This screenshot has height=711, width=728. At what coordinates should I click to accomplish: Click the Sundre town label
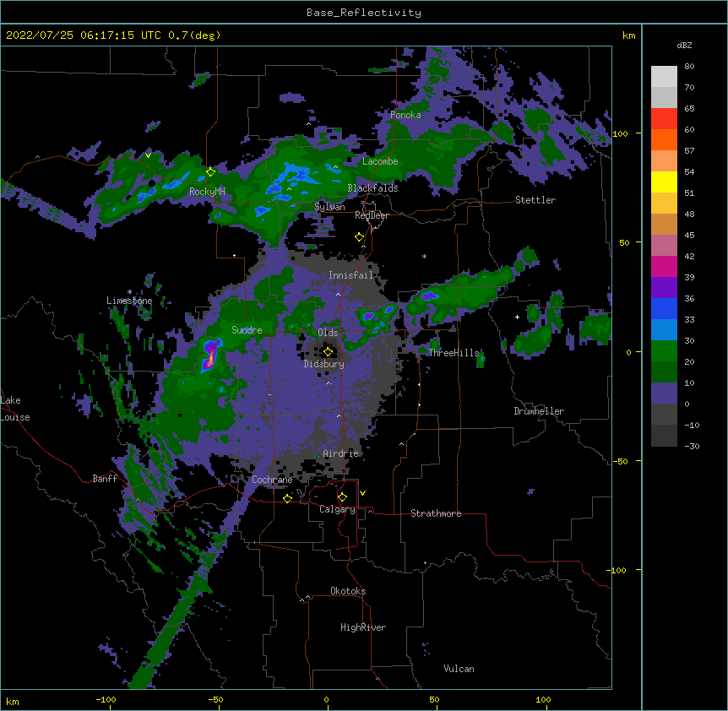coord(247,330)
